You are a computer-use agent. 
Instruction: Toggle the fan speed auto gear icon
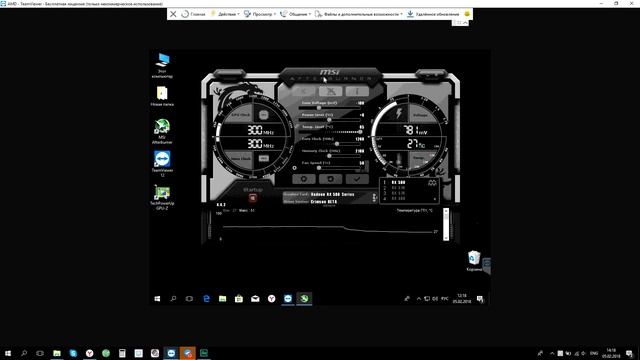pos(294,168)
